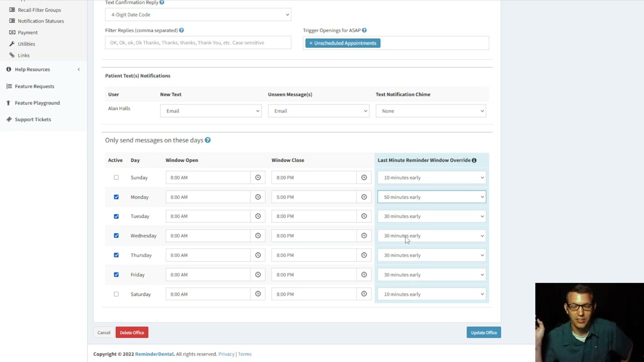Open clock picker for Friday Window Close

pos(364,275)
